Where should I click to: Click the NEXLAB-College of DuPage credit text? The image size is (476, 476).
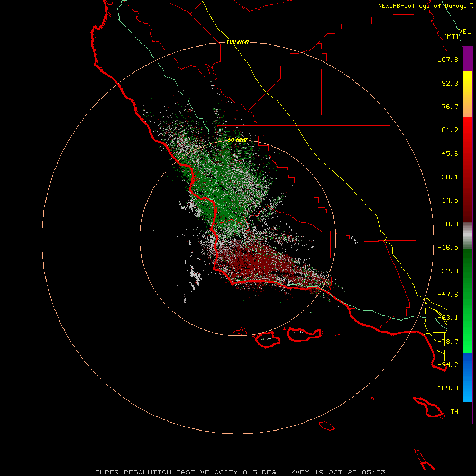tap(425, 6)
